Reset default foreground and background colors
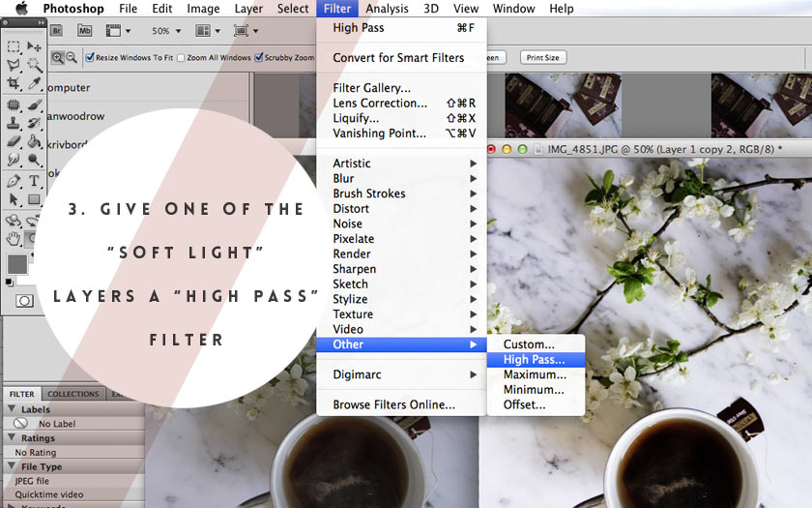Viewport: 812px width, 508px height. pyautogui.click(x=9, y=282)
